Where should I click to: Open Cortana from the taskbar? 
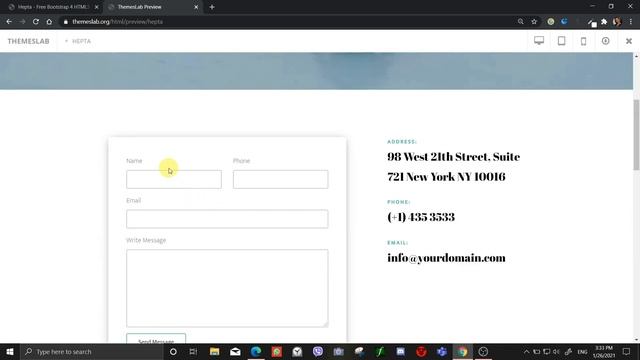173,351
